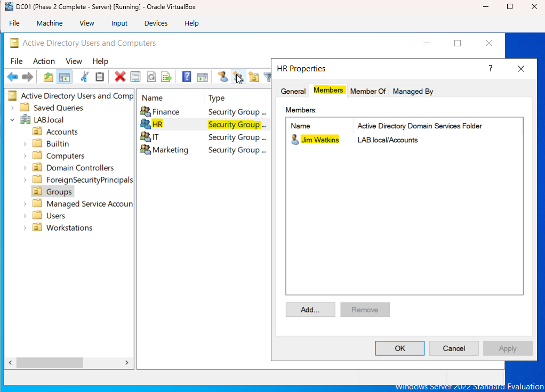Expand the Managed Service Accounts node
The image size is (545, 392).
(25, 204)
